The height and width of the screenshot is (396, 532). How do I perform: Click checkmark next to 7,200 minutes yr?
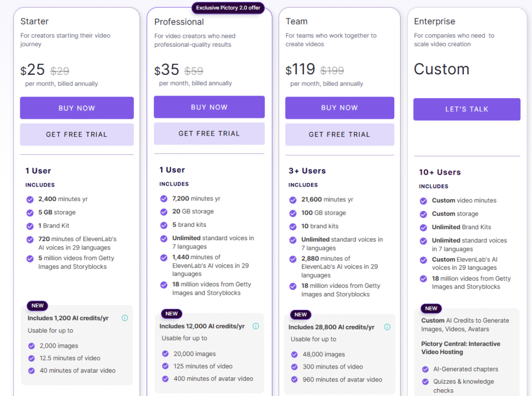[164, 199]
